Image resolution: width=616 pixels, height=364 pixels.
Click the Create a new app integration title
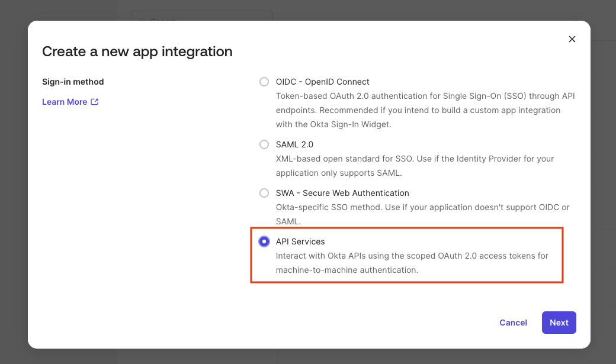137,51
